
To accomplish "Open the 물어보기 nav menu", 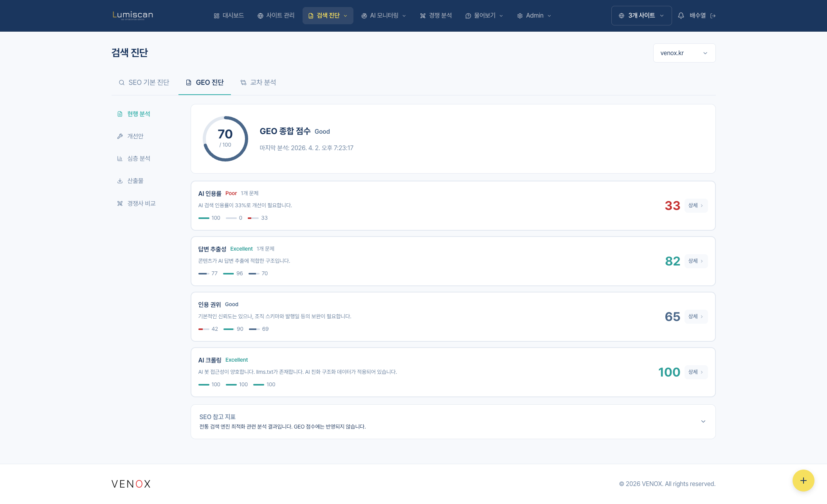I will pos(484,16).
